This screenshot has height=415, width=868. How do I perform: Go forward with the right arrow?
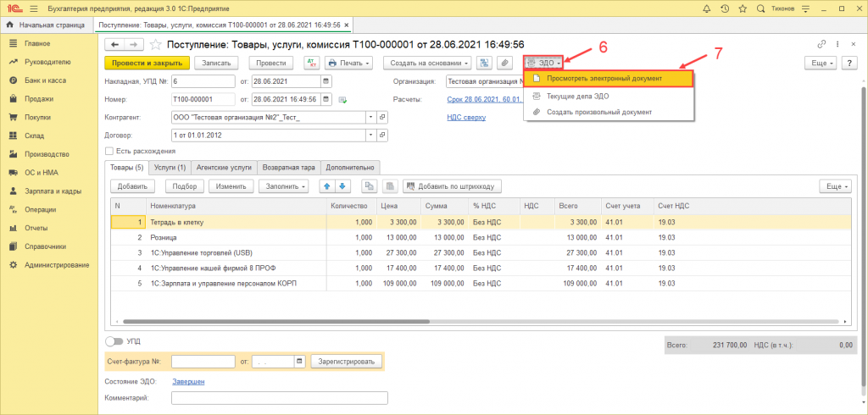click(134, 45)
